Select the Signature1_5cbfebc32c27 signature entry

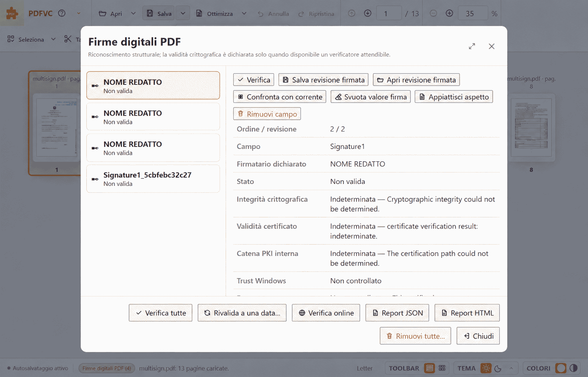[x=153, y=178]
